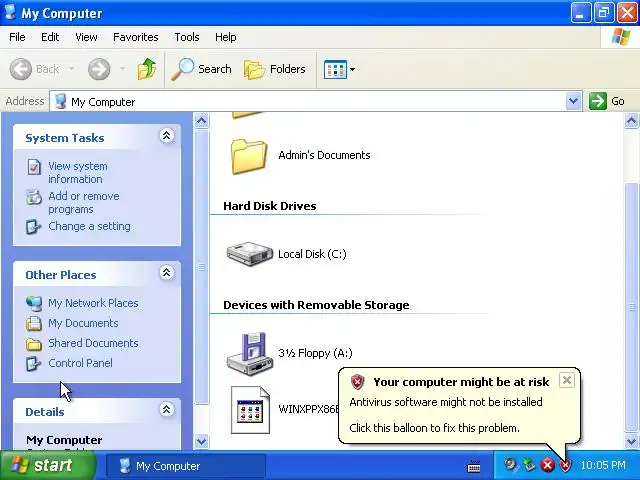Click Add or remove programs link
The width and height of the screenshot is (640, 480).
[x=84, y=202]
